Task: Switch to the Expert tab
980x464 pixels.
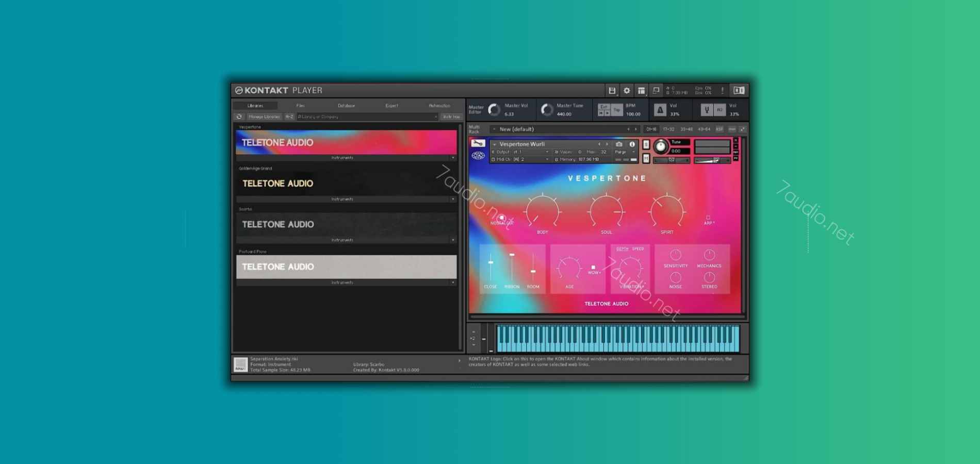Action: click(391, 106)
